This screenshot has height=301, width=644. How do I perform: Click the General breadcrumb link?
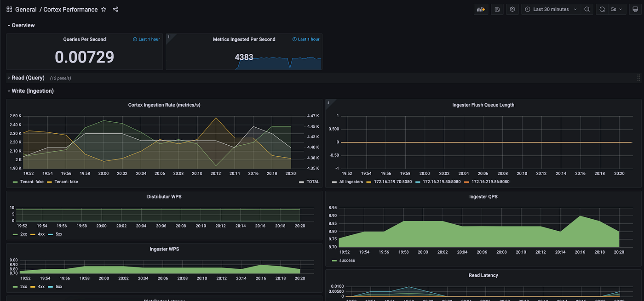(x=26, y=9)
